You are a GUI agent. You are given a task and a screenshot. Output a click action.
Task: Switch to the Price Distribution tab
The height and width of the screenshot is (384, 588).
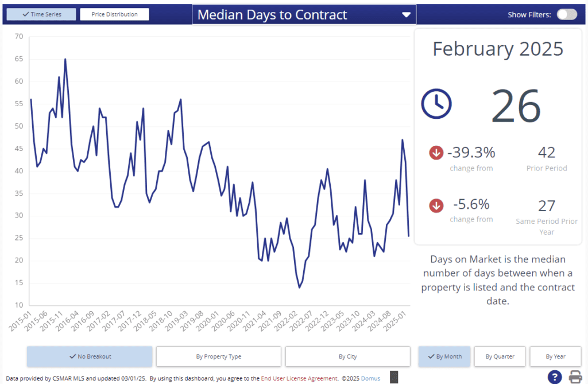(114, 14)
